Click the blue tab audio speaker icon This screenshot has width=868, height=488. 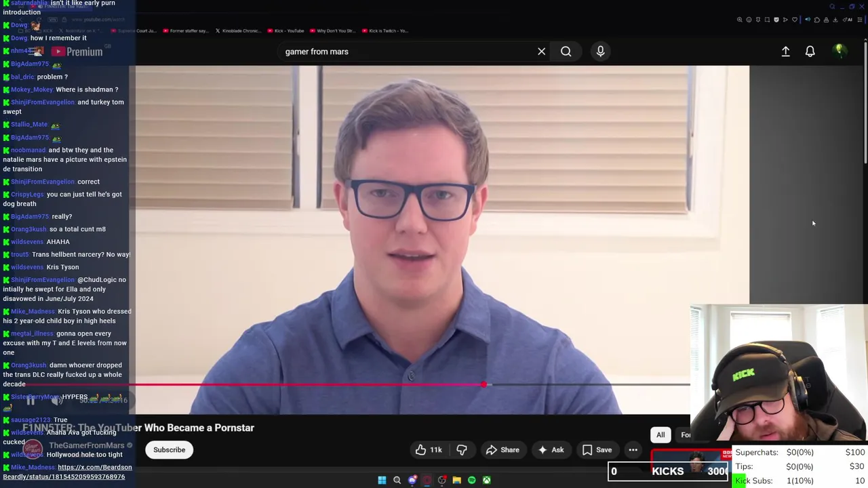tap(808, 20)
